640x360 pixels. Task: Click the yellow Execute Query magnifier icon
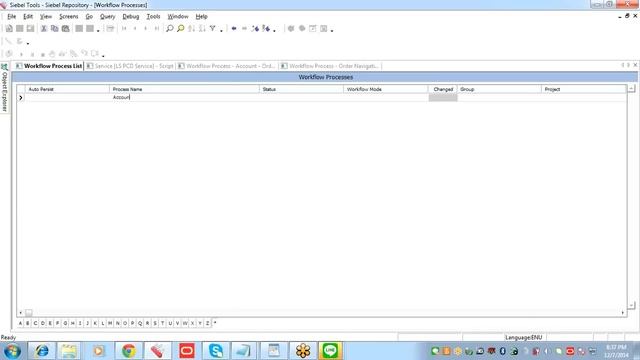(180, 29)
